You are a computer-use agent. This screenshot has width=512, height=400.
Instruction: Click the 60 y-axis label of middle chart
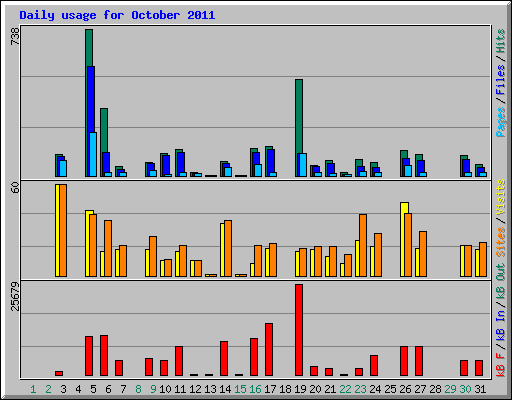pyautogui.click(x=15, y=187)
